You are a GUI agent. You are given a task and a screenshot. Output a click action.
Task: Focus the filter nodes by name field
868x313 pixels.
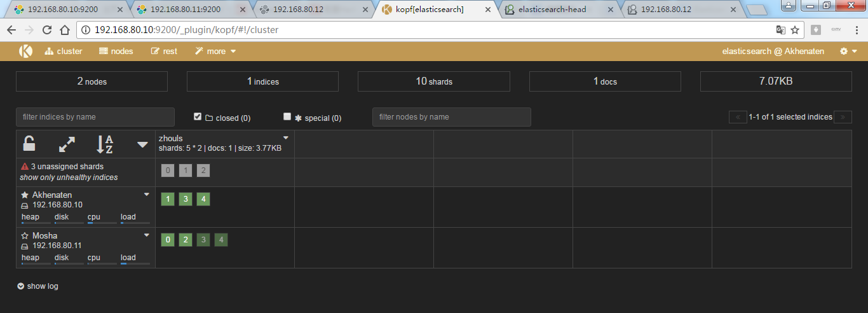[452, 117]
